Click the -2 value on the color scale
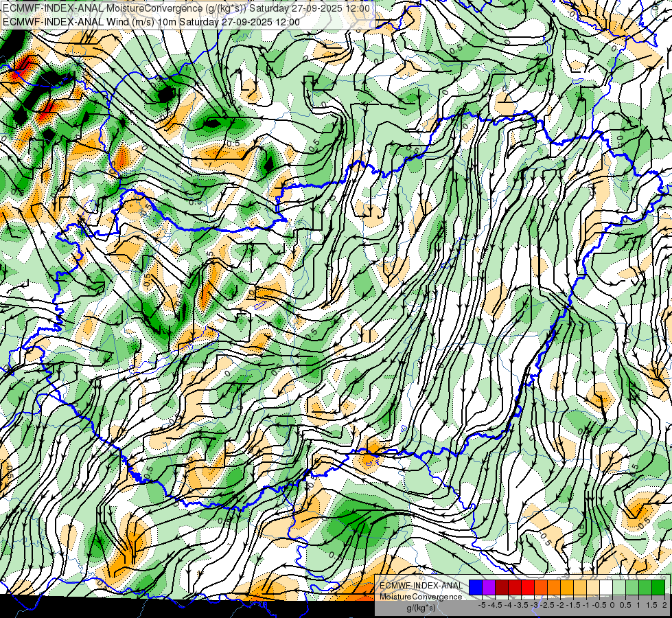 [560, 605]
